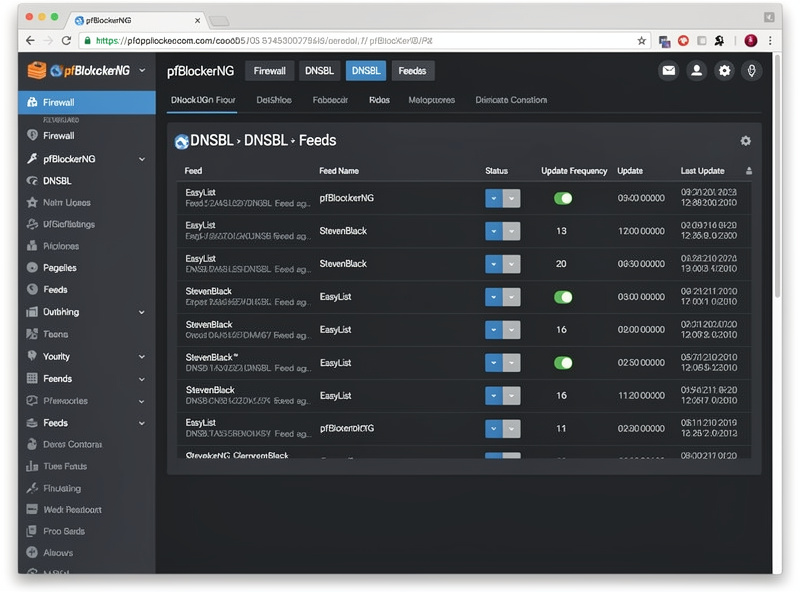
Task: Open the Dimoate Conation sub-tab
Action: (x=511, y=100)
